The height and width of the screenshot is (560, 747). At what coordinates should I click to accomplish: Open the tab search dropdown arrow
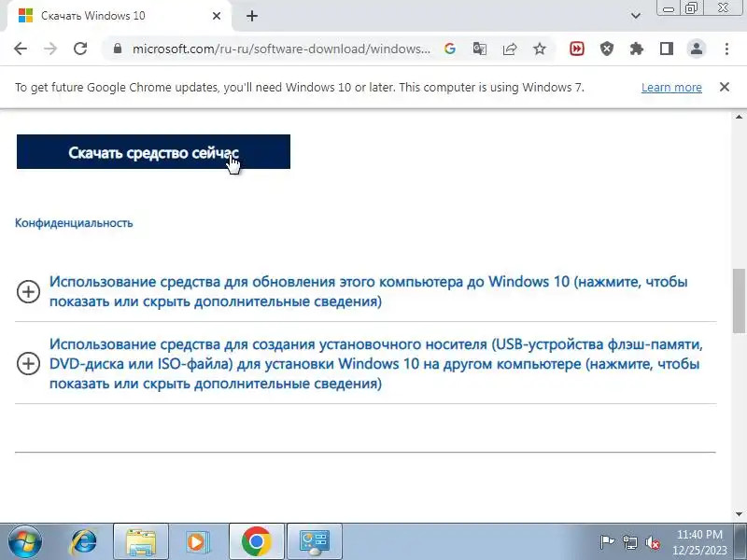(636, 16)
